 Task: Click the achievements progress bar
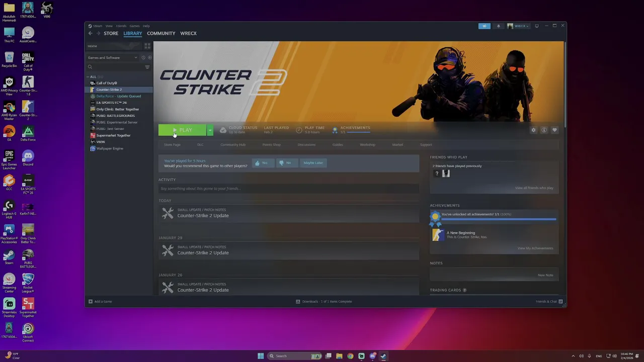click(499, 219)
